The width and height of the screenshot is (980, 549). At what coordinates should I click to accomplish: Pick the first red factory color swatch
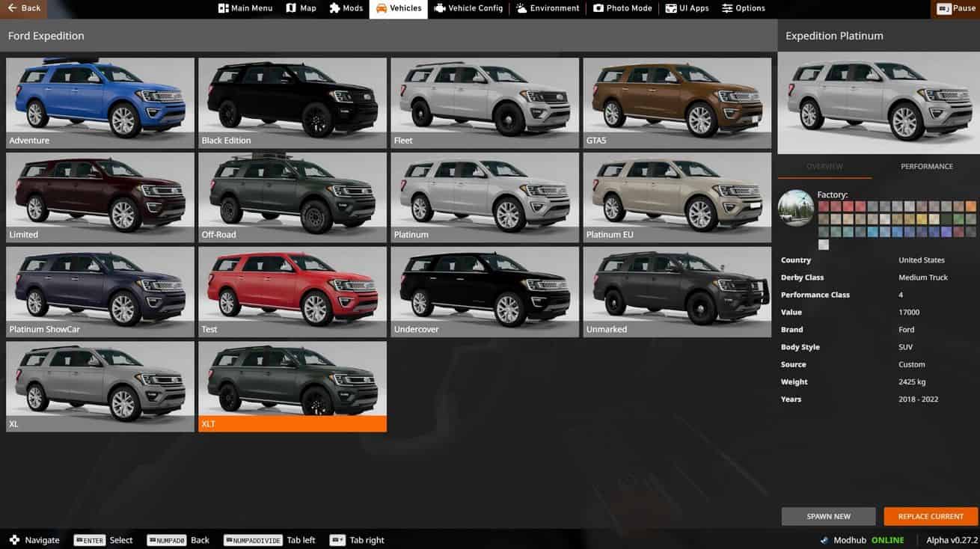click(824, 206)
